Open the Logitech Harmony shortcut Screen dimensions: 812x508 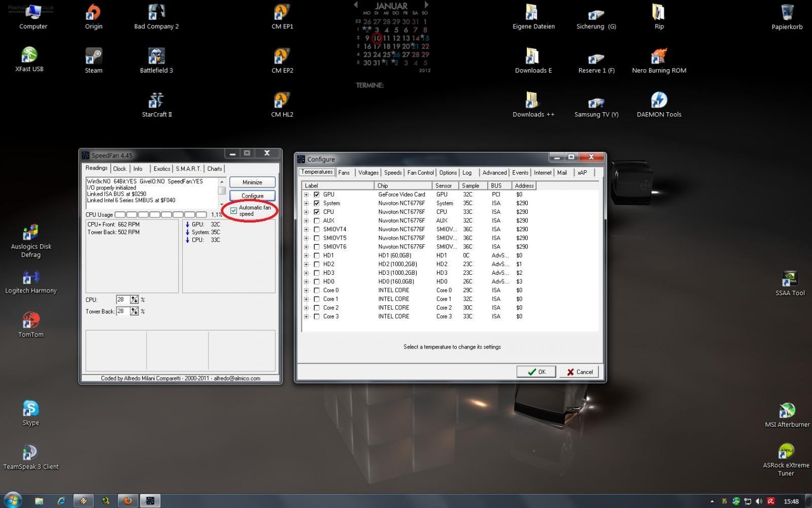point(30,281)
